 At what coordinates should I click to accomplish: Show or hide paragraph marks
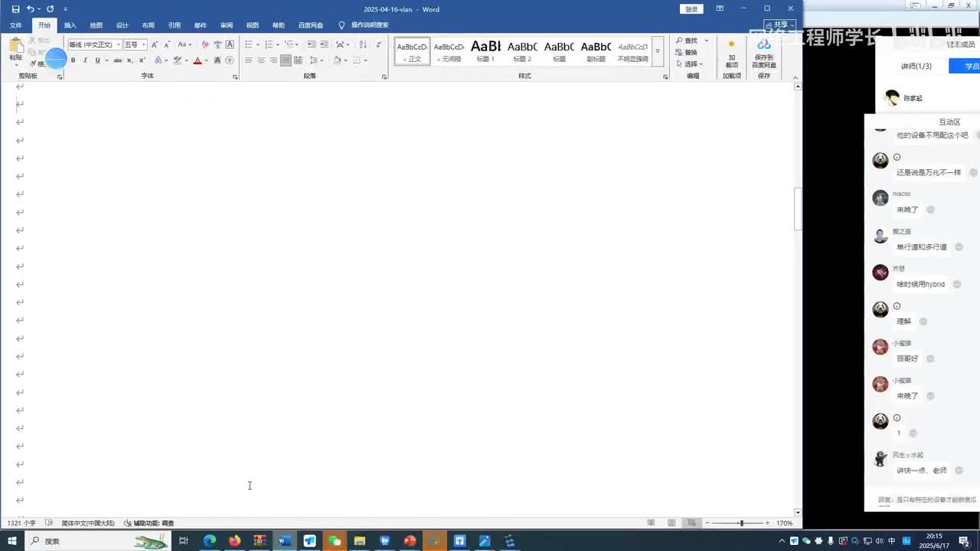pyautogui.click(x=379, y=44)
